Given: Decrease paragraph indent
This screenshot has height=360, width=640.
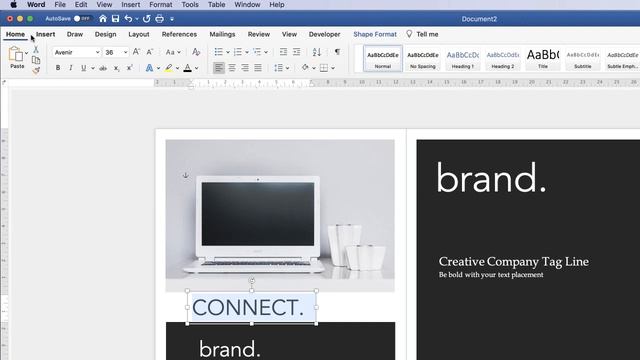Looking at the screenshot, I should point(283,52).
